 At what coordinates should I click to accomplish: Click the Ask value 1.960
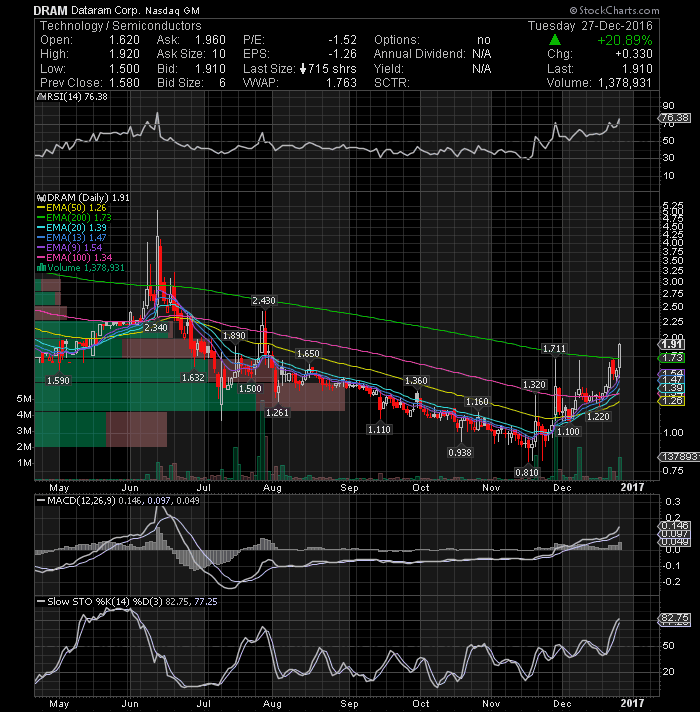click(210, 40)
